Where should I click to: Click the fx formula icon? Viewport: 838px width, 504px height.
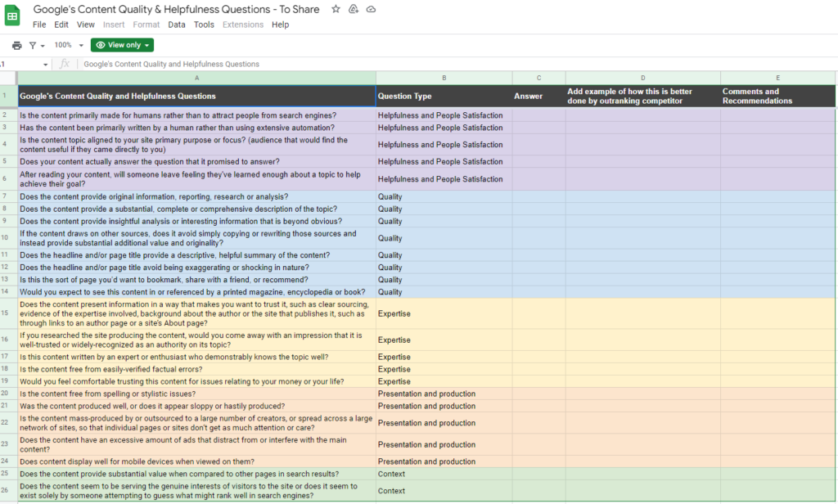[65, 64]
